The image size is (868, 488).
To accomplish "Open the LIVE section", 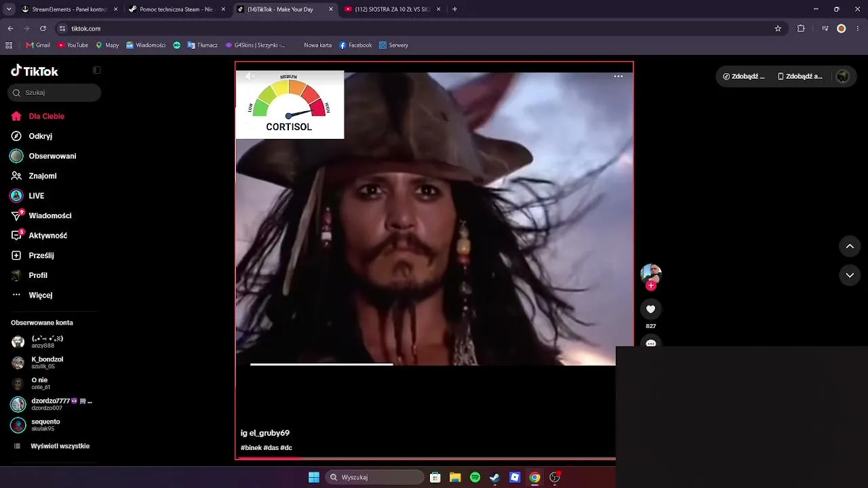I will click(x=28, y=196).
